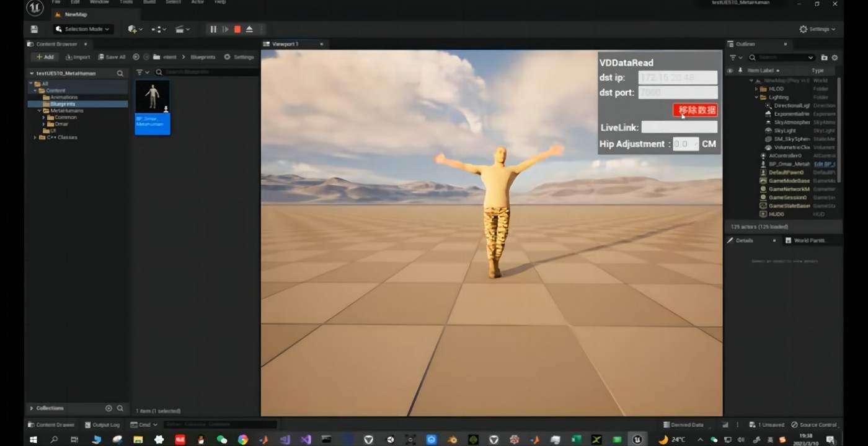Click the frame advance play button
Screen dimensions: 868x446
point(225,29)
